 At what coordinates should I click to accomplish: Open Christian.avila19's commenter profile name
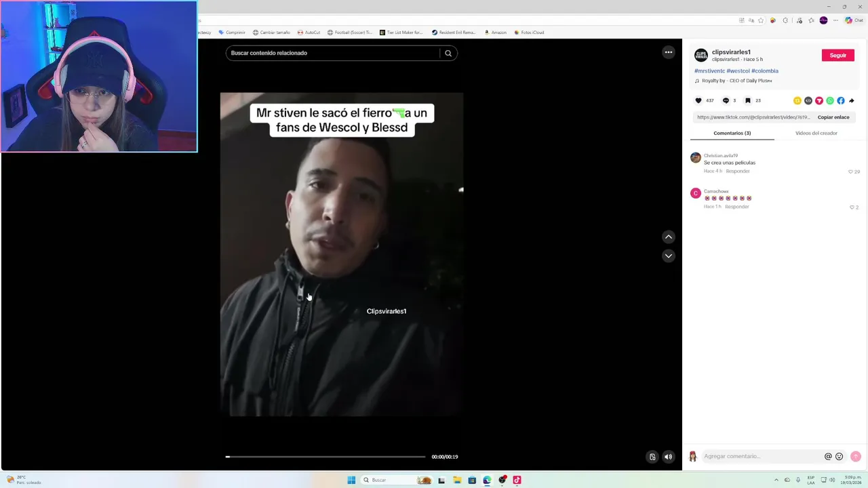coord(721,155)
